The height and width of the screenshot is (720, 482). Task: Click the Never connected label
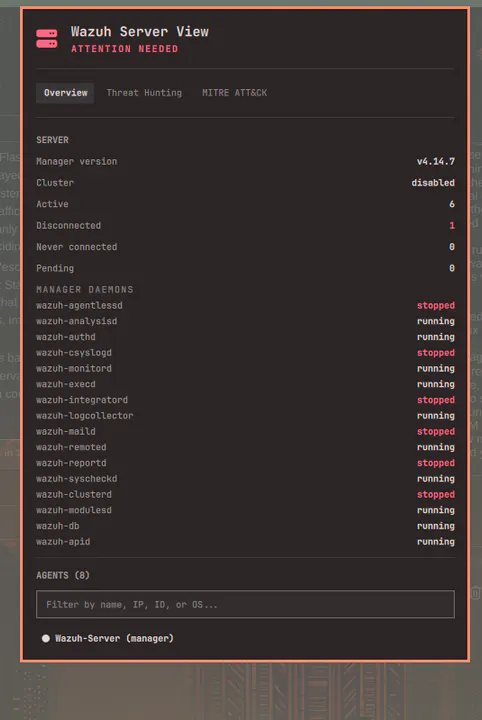tap(77, 247)
